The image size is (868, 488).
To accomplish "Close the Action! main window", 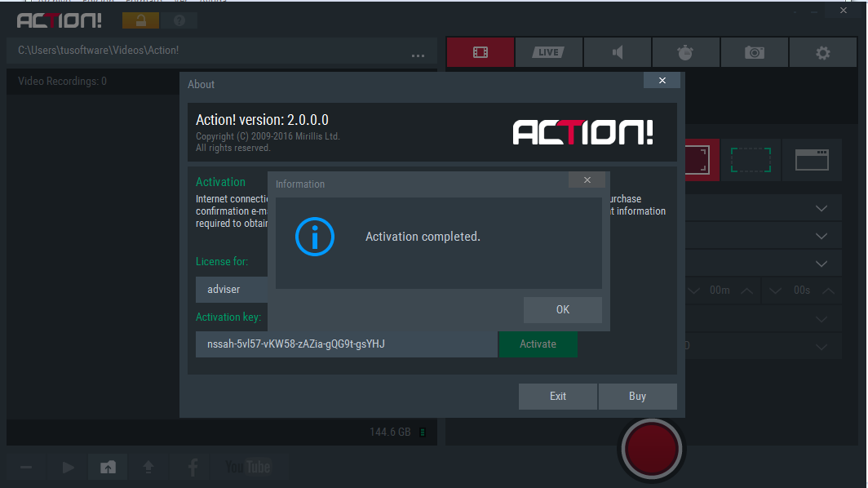I will 843,10.
